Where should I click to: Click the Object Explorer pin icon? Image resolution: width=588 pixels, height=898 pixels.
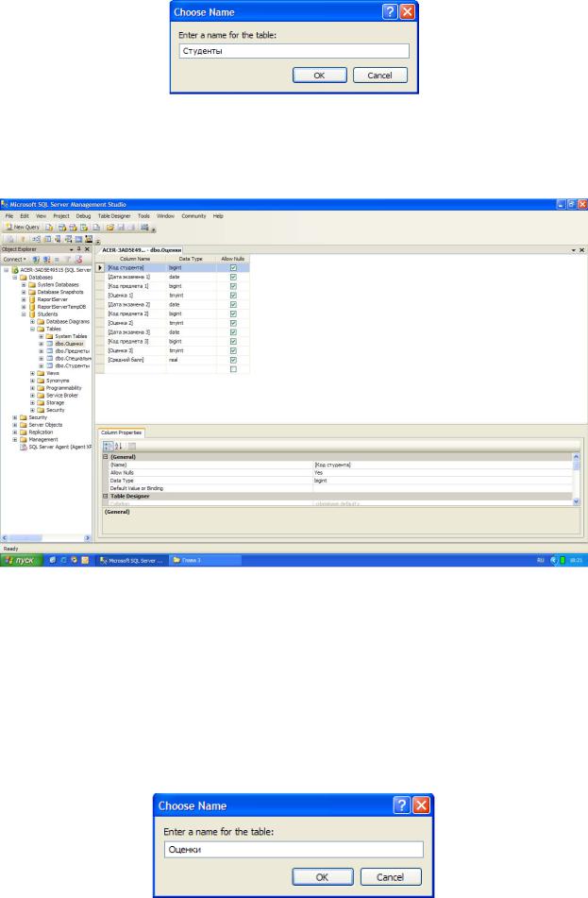click(79, 249)
